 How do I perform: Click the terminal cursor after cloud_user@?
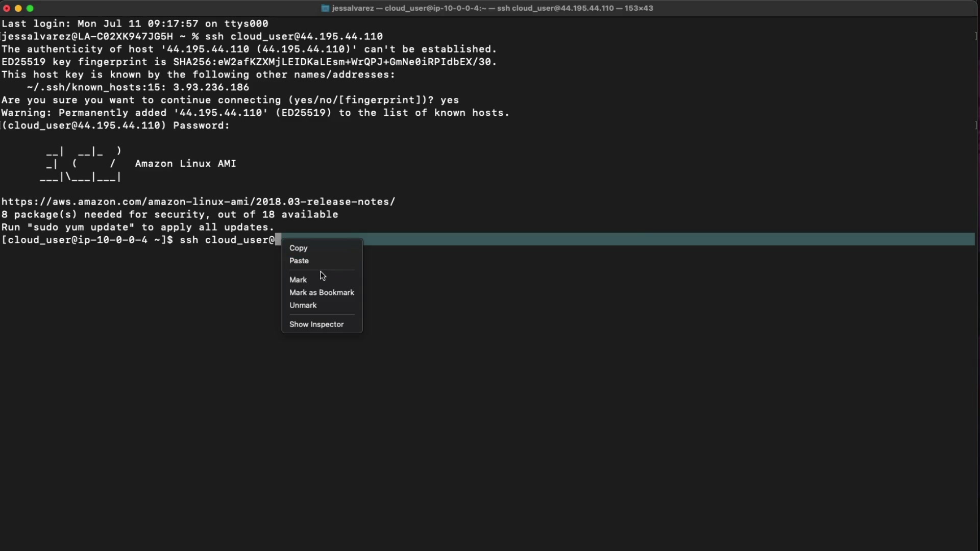tap(278, 240)
